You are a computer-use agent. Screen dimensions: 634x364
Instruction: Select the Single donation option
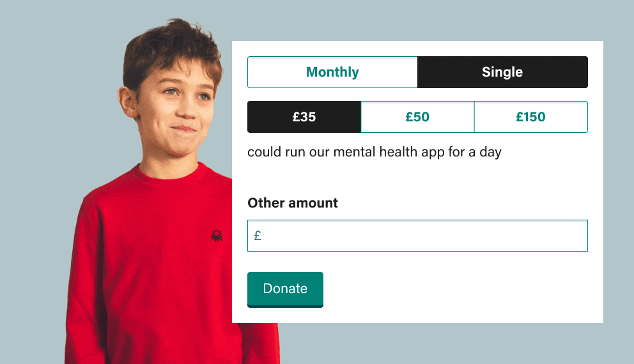502,72
